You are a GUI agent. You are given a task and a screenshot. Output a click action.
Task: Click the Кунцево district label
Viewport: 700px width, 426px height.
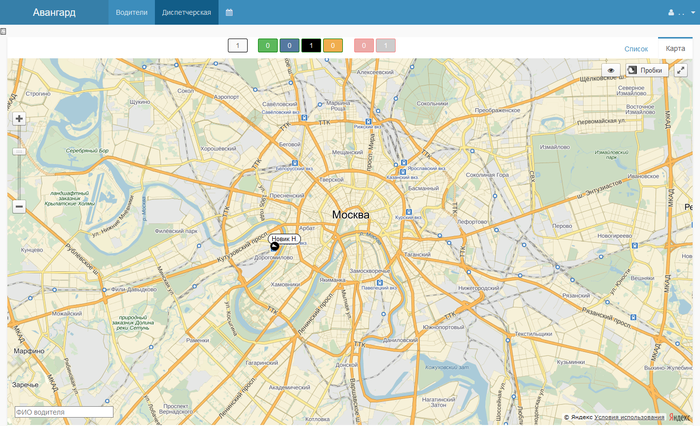click(32, 250)
